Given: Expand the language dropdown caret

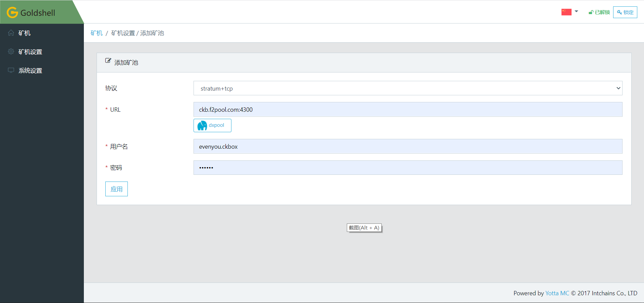Looking at the screenshot, I should pyautogui.click(x=576, y=12).
